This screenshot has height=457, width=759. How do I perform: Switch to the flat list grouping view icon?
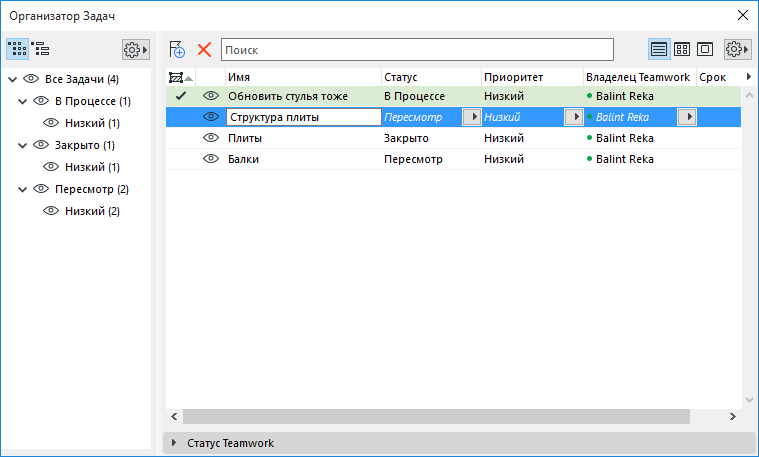tap(17, 49)
